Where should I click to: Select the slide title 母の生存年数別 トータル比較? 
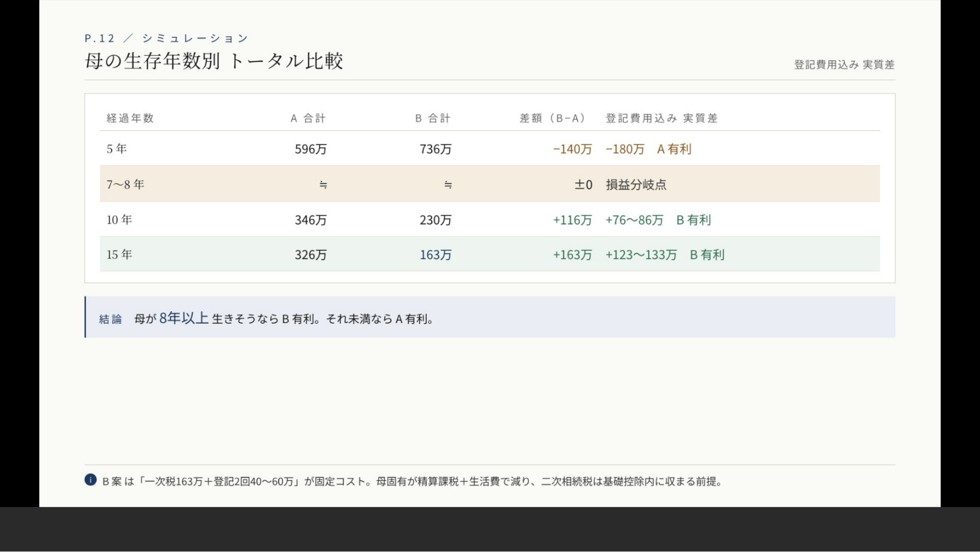click(x=214, y=61)
